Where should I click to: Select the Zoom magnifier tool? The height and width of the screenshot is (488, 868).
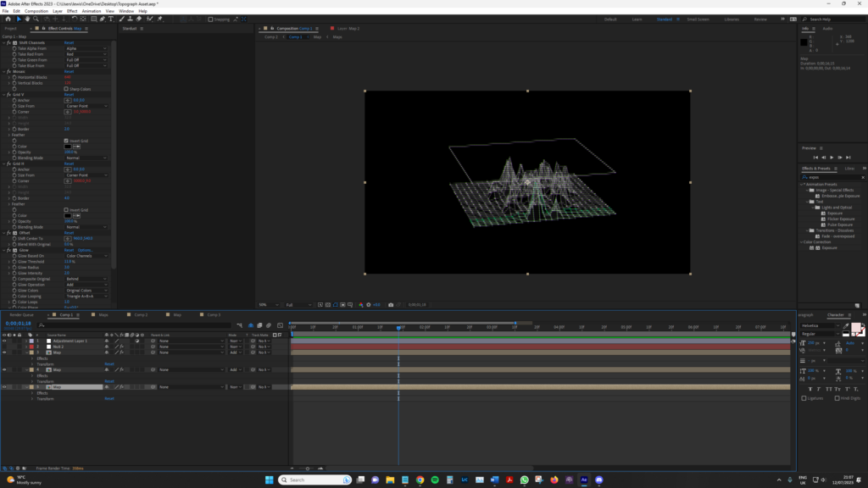coord(36,19)
